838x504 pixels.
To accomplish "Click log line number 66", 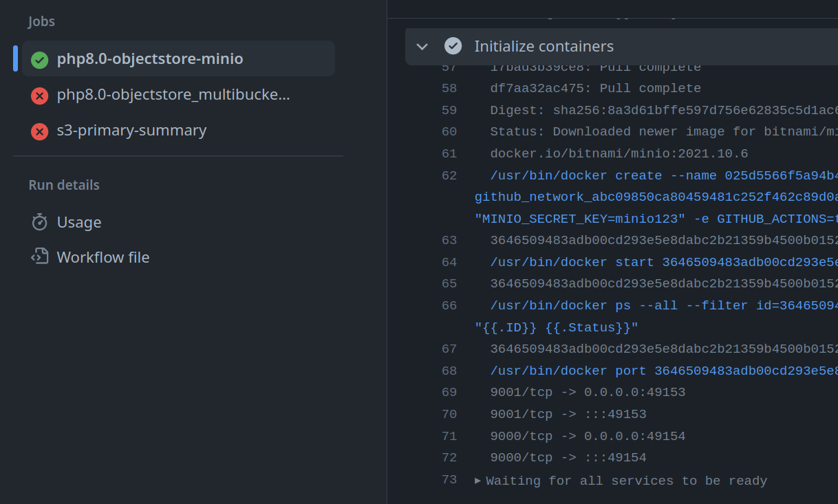I will click(x=449, y=305).
